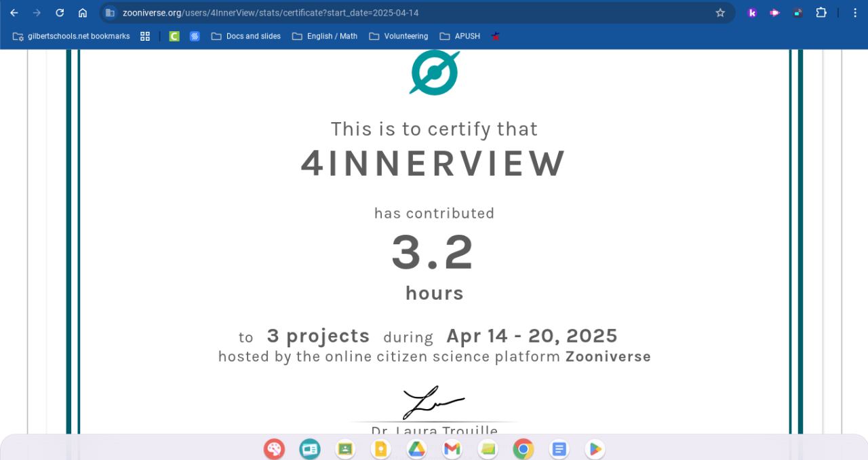Open Gmail from the shelf

pyautogui.click(x=452, y=448)
